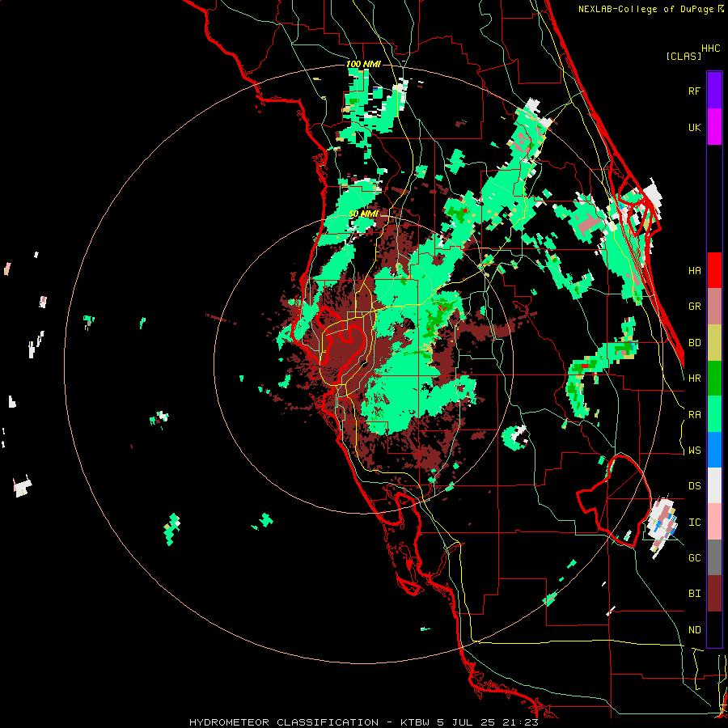This screenshot has width=728, height=728.
Task: Click the '100 NMI' range ring label
Action: click(x=363, y=64)
